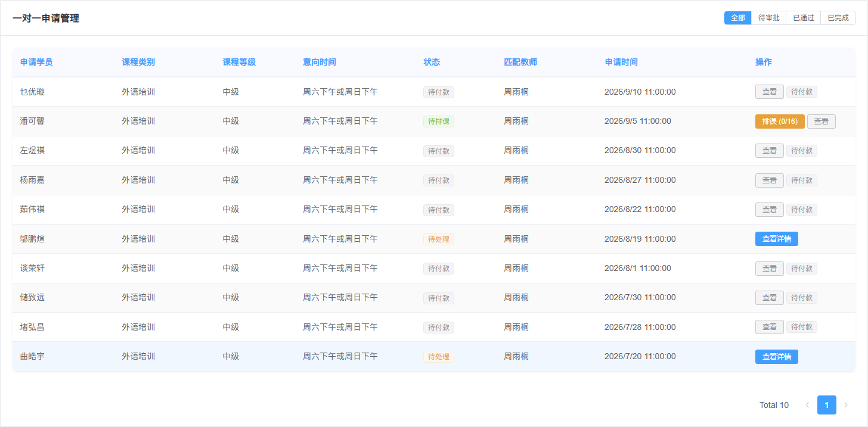868x427 pixels.
Task: Click 待付款 action button for 乜优璇
Action: [x=802, y=92]
